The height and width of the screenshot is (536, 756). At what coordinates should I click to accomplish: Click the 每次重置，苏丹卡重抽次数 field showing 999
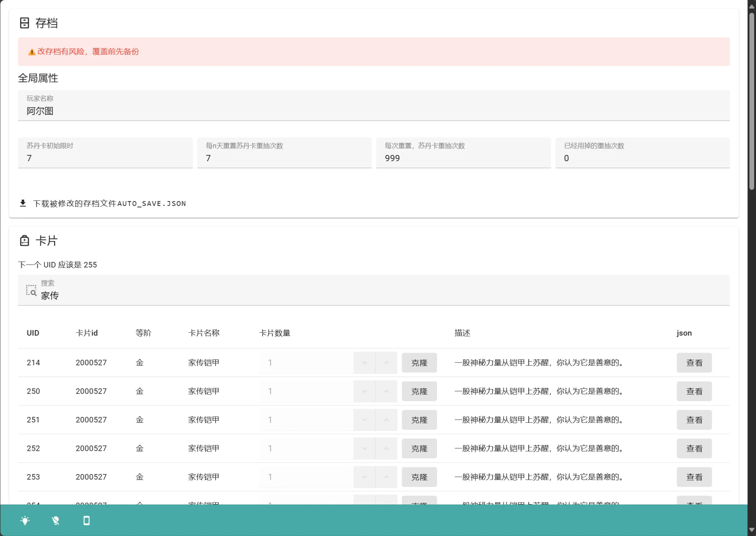pyautogui.click(x=463, y=158)
